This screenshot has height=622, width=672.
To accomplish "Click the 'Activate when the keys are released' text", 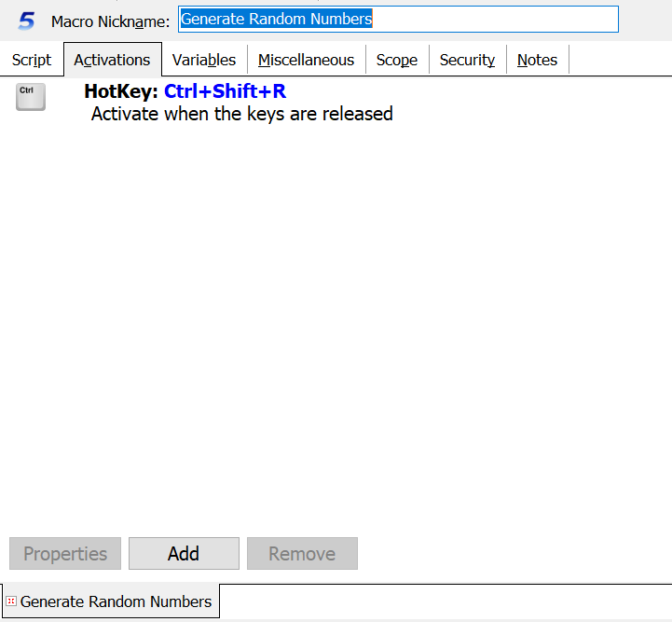I will [x=241, y=114].
